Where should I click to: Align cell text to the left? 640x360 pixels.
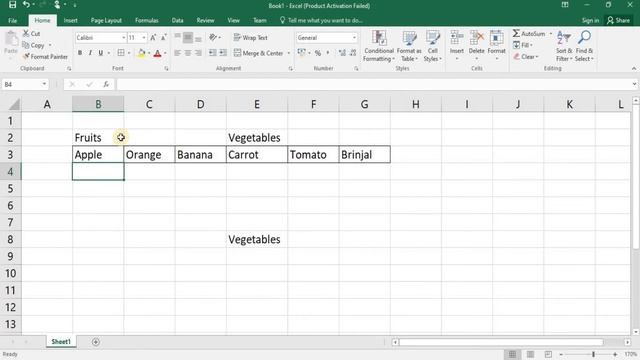pos(178,53)
